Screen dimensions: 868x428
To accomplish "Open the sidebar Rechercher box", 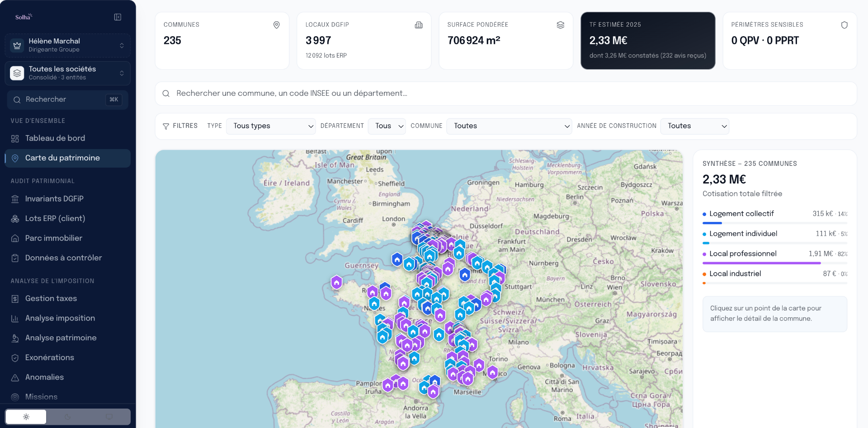I will (x=68, y=100).
